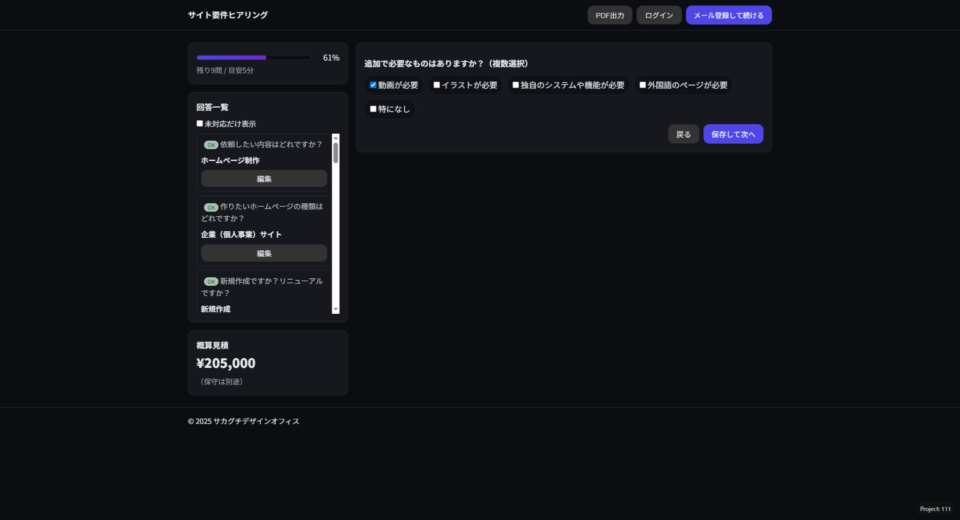Check the イラストが必要 option
Screen dimensions: 960x520
click(437, 85)
